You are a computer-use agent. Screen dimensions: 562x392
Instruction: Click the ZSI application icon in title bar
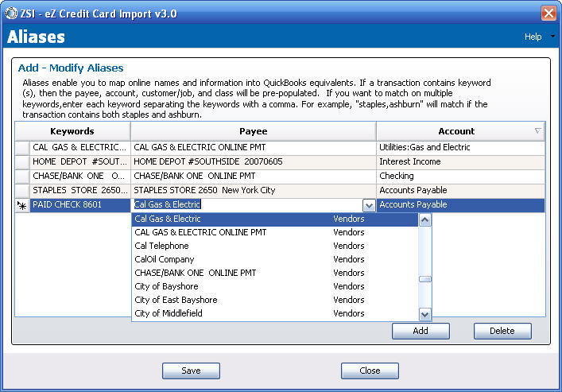11,14
